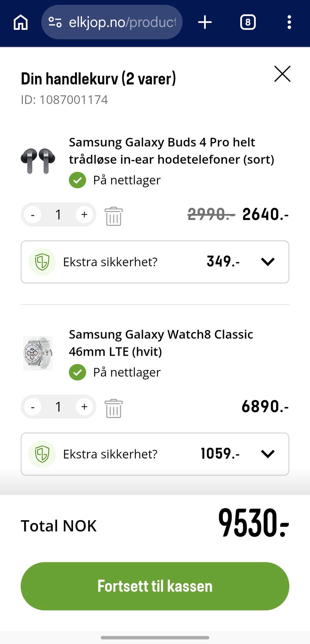
Task: Open a new browser tab
Action: click(205, 22)
